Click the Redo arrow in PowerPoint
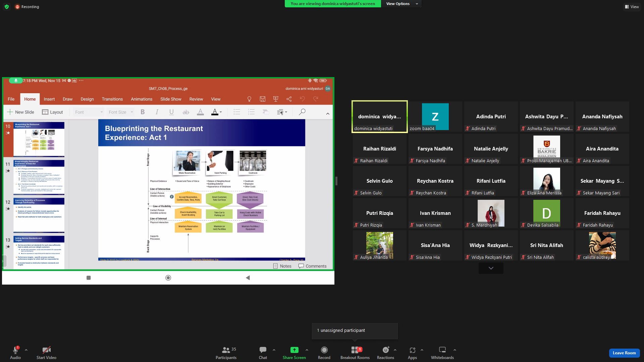644x362 pixels. coord(316,99)
